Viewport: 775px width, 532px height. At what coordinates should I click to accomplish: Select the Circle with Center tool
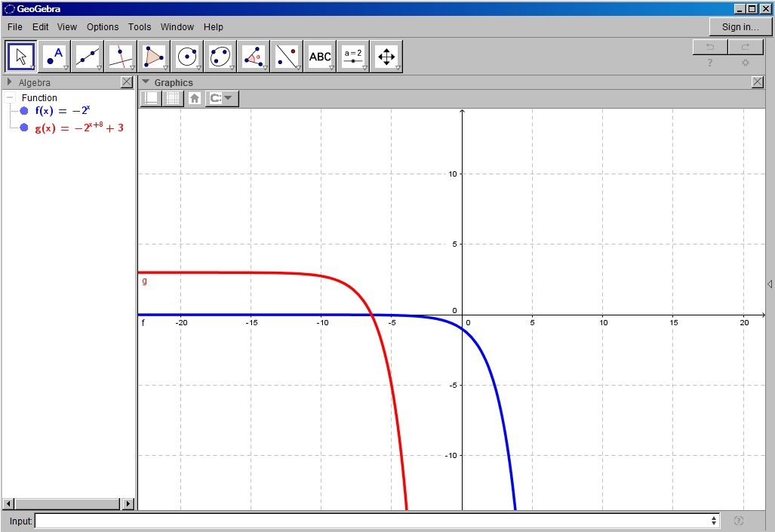[x=187, y=57]
